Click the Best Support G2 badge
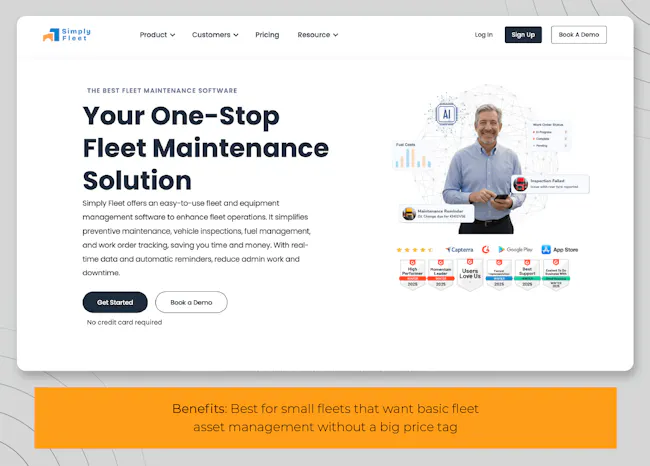 pos(527,274)
